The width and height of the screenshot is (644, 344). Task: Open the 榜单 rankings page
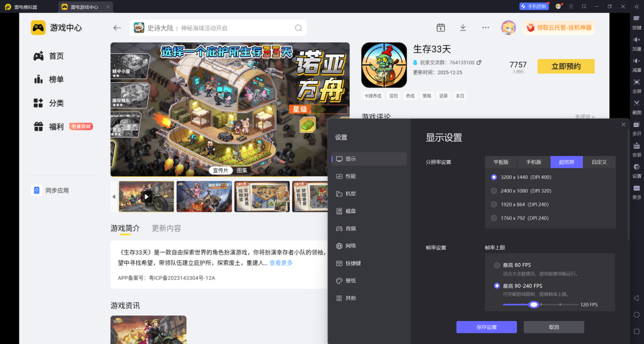pyautogui.click(x=49, y=80)
